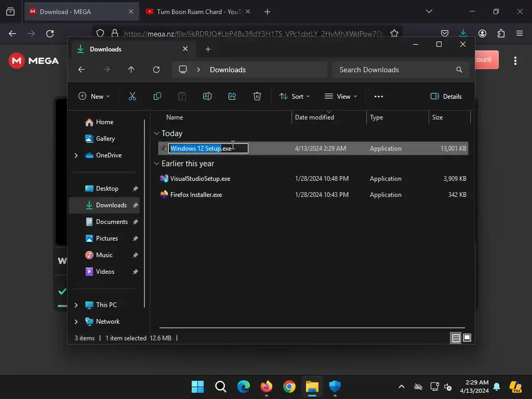
Task: Click the Windows 12 Setup.exe rename box
Action: click(208, 148)
